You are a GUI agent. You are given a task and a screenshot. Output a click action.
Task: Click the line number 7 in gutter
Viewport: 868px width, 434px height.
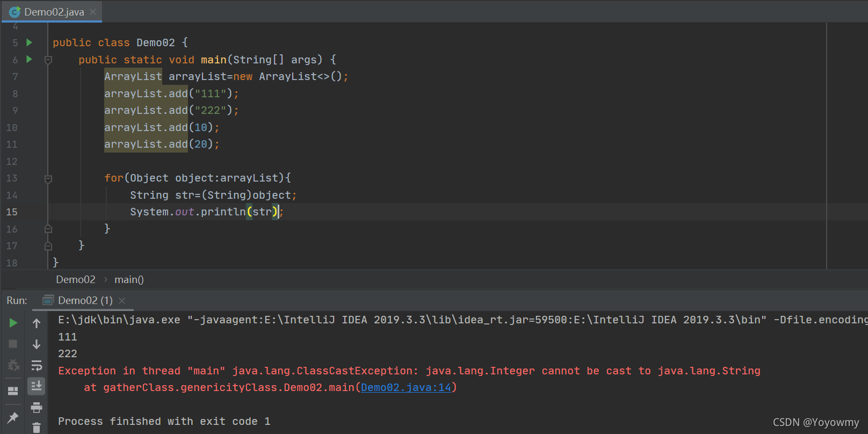(x=15, y=77)
